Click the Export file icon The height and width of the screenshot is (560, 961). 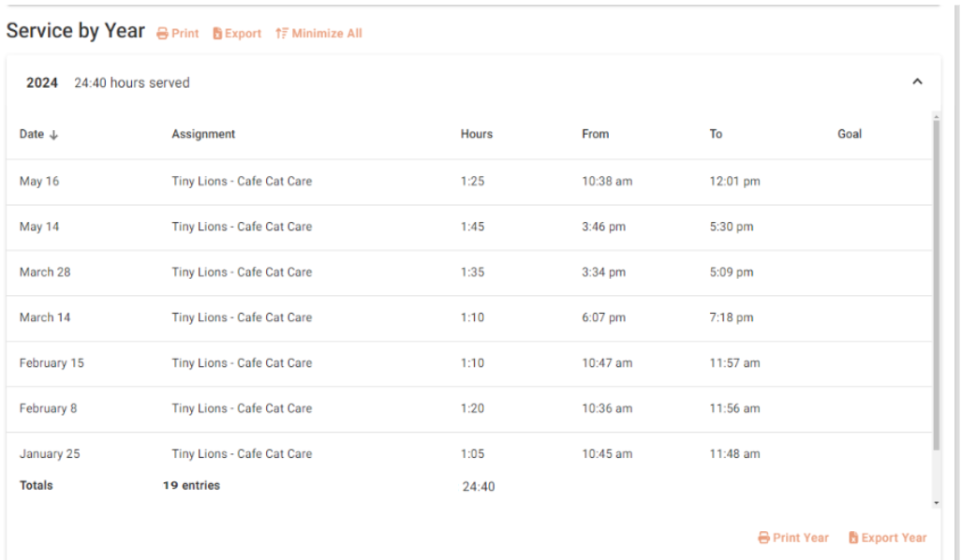point(217,34)
